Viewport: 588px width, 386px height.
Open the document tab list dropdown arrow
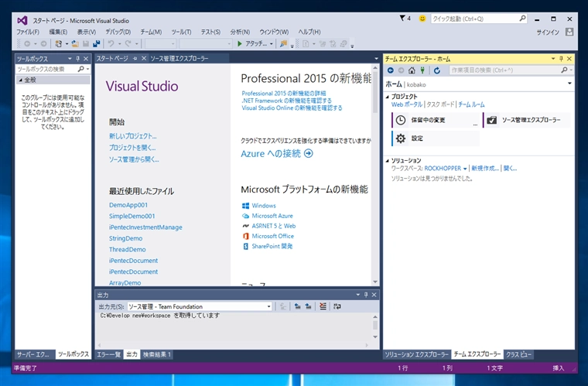coord(376,59)
